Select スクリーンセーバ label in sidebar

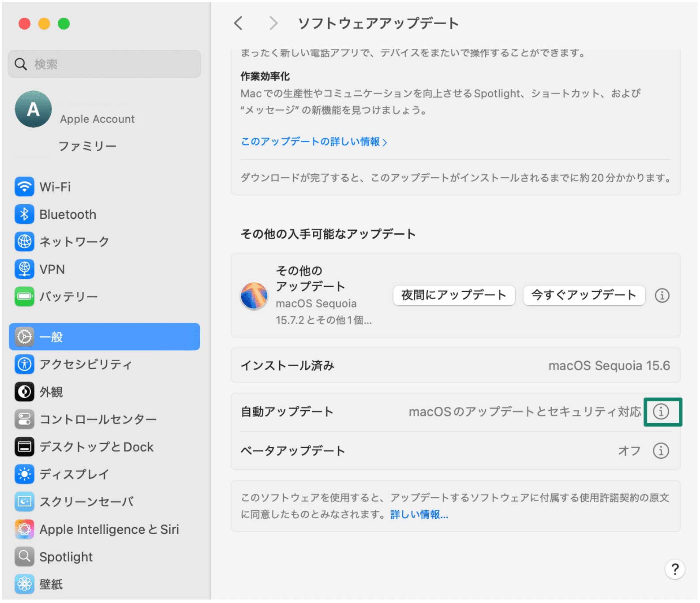[x=86, y=502]
